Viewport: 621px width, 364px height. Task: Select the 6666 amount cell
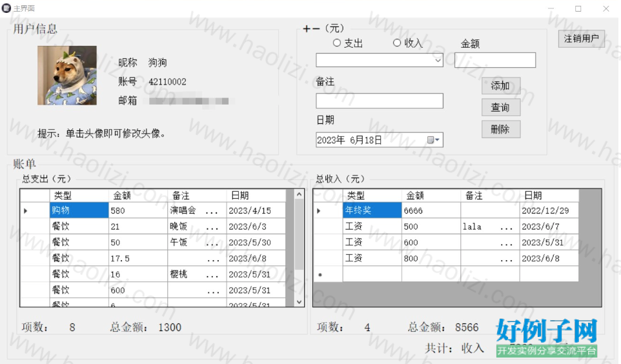click(x=431, y=210)
